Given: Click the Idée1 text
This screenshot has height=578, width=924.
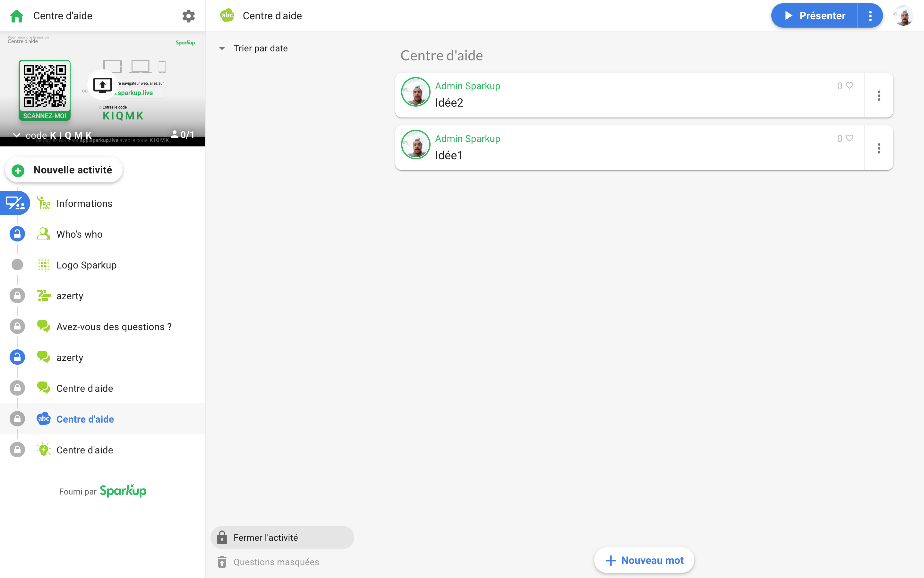Looking at the screenshot, I should 449,155.
